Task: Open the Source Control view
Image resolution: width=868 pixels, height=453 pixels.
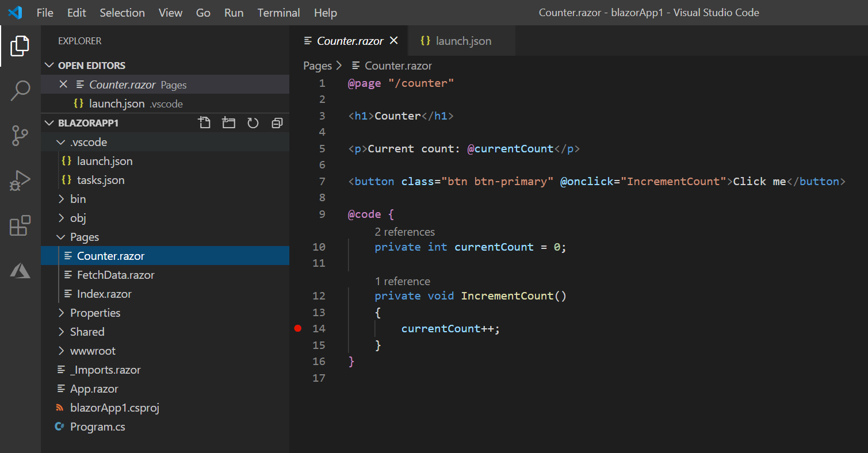Action: 20,136
